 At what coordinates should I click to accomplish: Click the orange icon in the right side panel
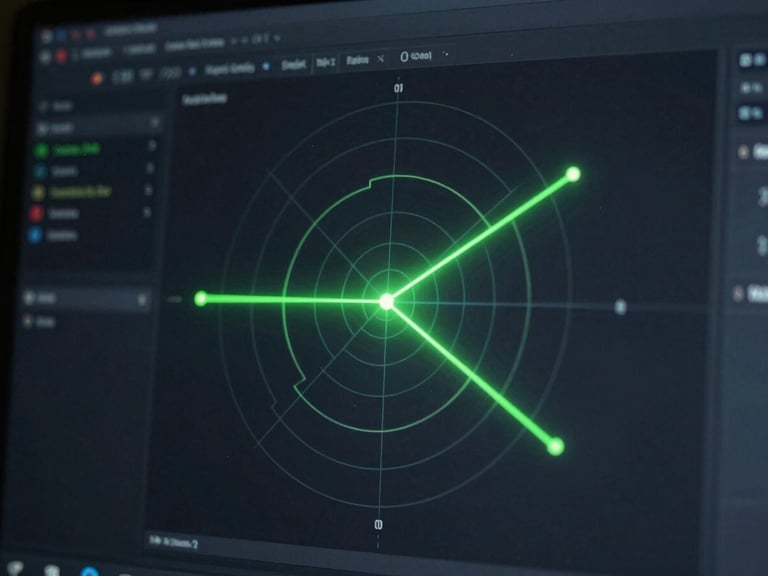coord(743,152)
